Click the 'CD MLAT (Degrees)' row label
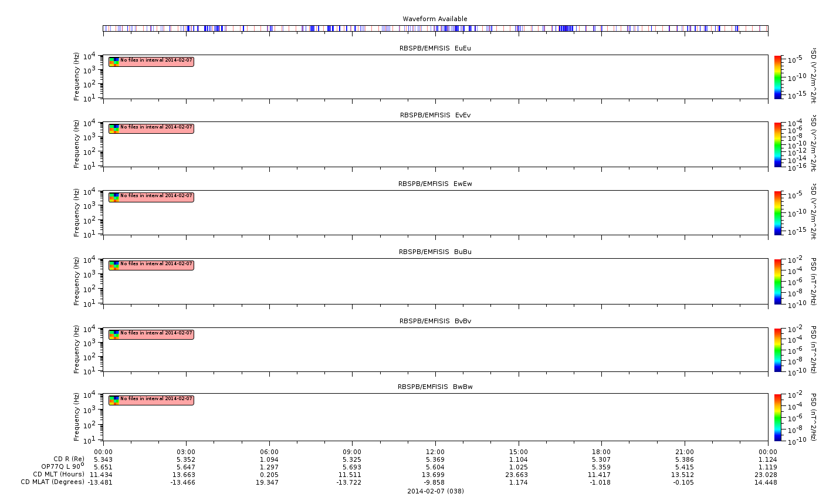Screen dimensions: 826x504 point(53,482)
